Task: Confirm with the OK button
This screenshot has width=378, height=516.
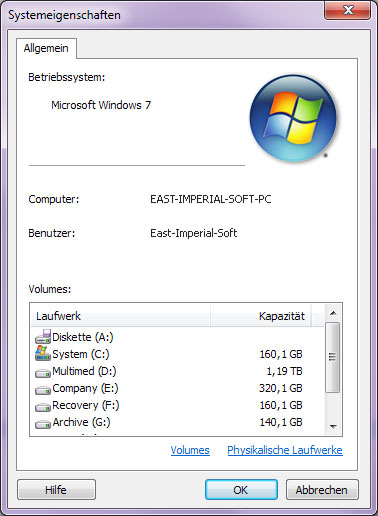Action: (x=241, y=490)
